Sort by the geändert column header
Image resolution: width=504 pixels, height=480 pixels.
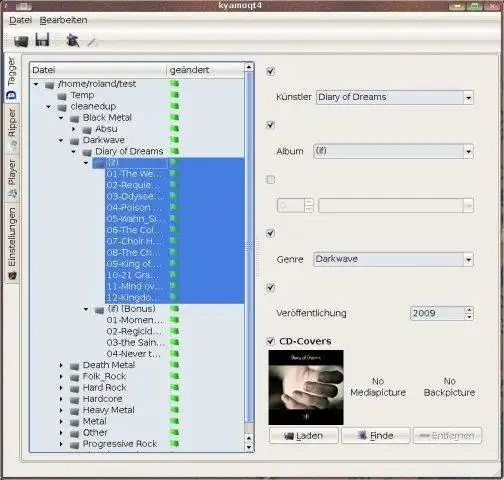[x=205, y=70]
